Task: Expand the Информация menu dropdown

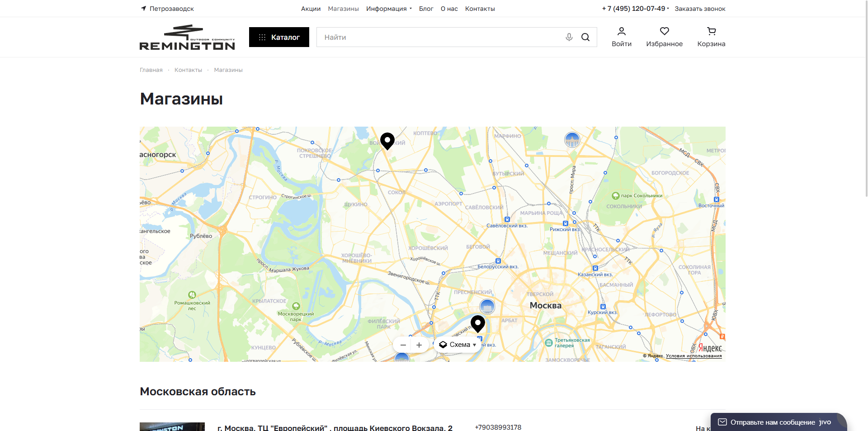Action: click(389, 9)
